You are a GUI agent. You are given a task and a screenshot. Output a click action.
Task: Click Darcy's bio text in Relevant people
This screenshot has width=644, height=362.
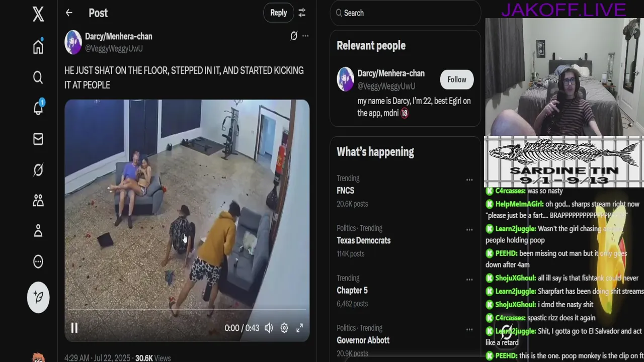[x=414, y=107]
